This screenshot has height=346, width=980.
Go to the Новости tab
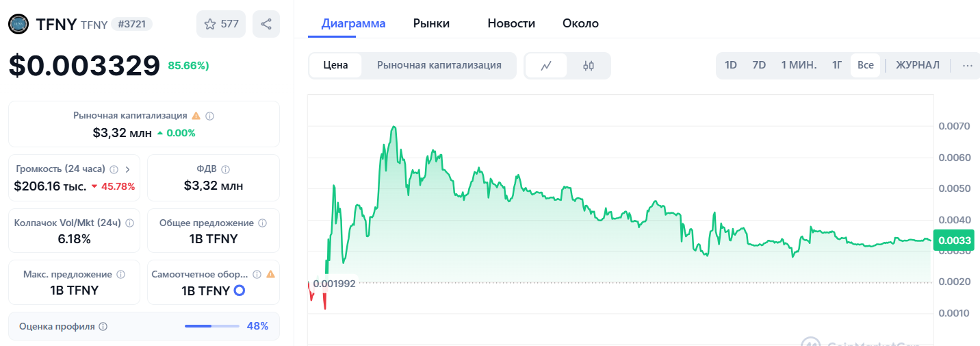coord(511,23)
